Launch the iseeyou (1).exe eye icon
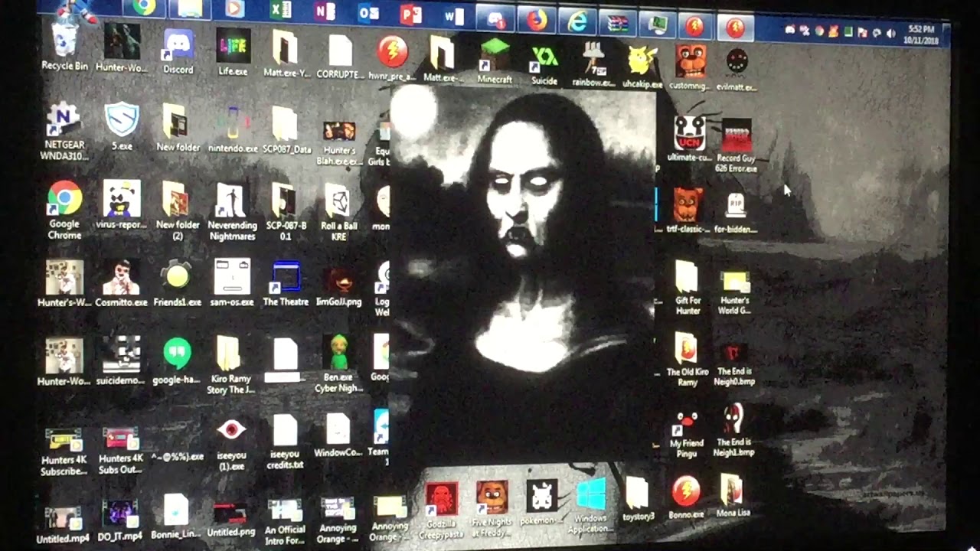Viewport: 980px width, 551px height. pos(230,444)
